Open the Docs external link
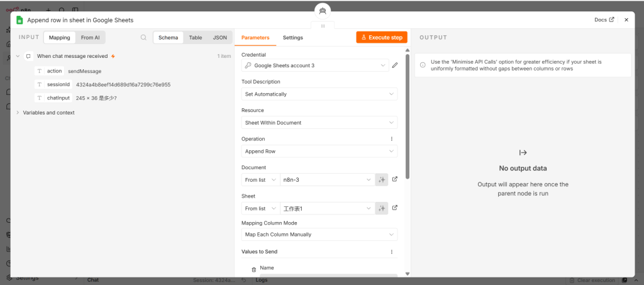 click(604, 20)
